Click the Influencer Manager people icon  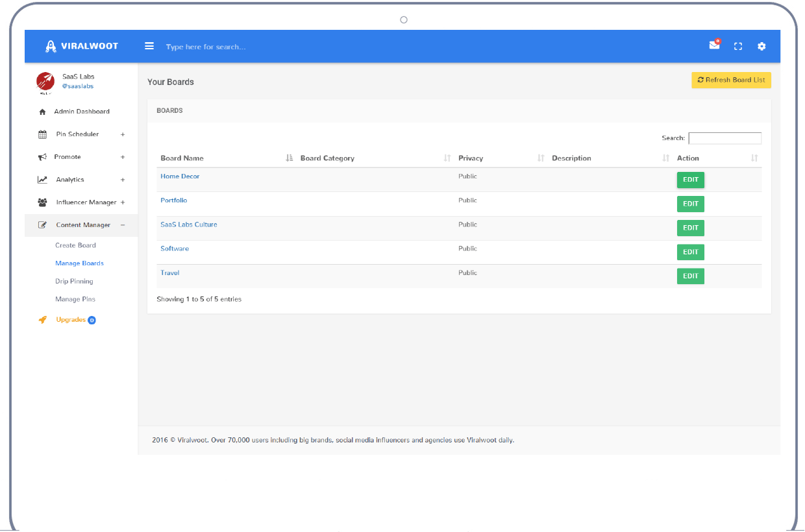(42, 202)
